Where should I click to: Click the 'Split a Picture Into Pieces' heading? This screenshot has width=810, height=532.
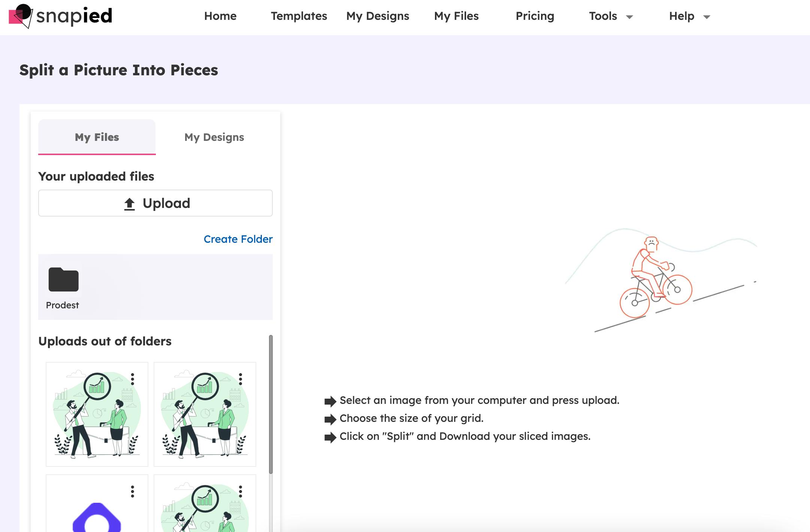[119, 70]
